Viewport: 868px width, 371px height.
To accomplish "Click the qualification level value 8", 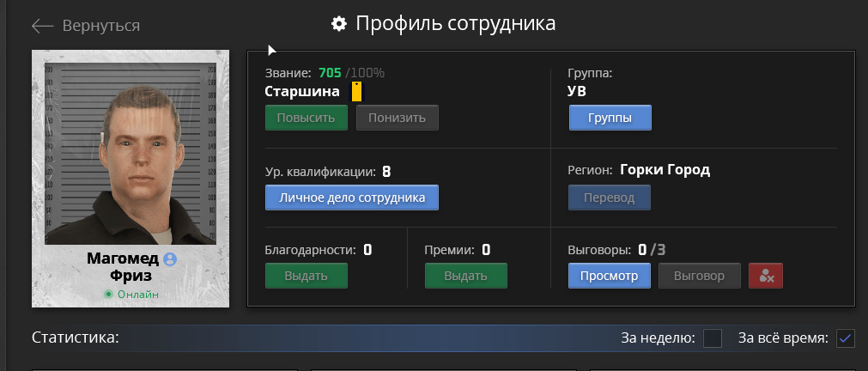I will [x=386, y=172].
